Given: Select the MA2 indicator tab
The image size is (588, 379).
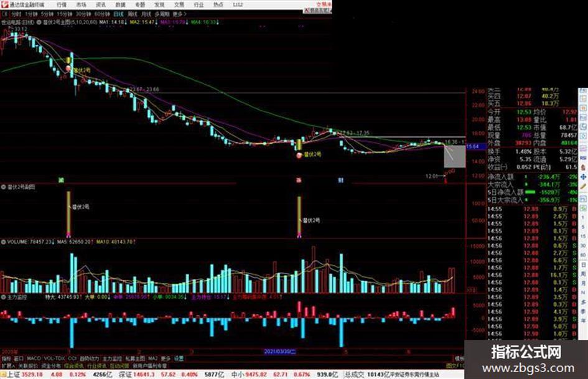Looking at the screenshot, I should [x=153, y=358].
